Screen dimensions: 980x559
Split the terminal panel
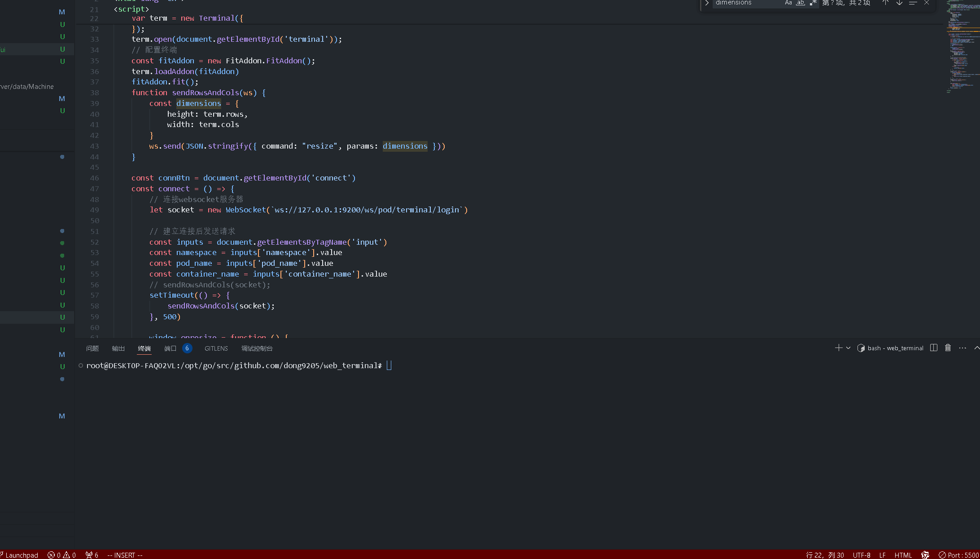[x=934, y=348]
